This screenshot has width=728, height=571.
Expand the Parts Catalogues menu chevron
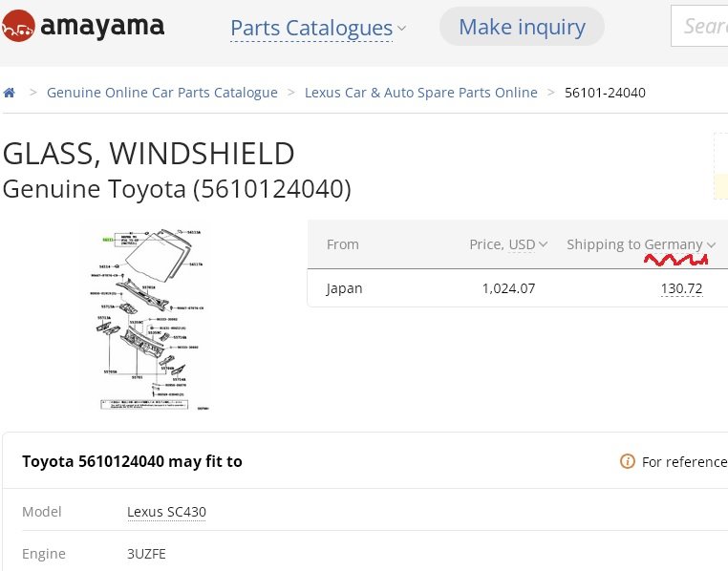[x=402, y=29]
